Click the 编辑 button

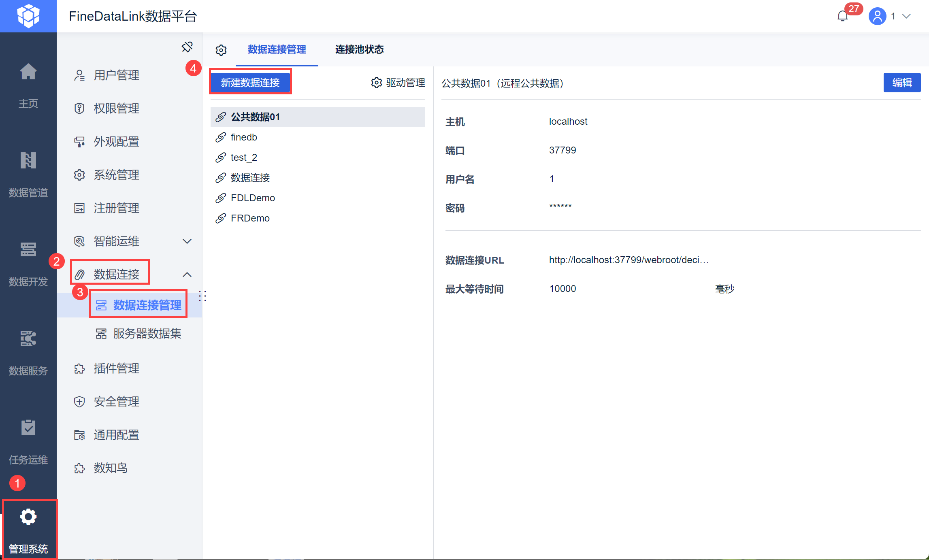point(902,83)
